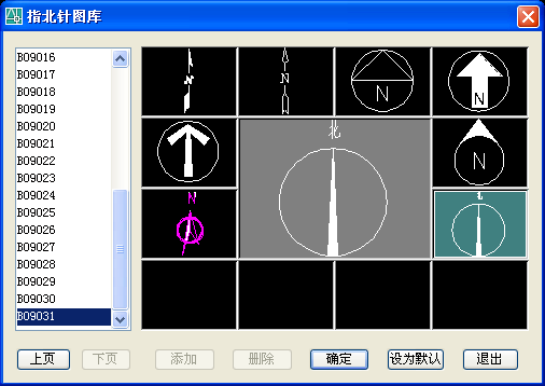
Task: Highlight B09028 in the symbol list
Action: pos(64,264)
